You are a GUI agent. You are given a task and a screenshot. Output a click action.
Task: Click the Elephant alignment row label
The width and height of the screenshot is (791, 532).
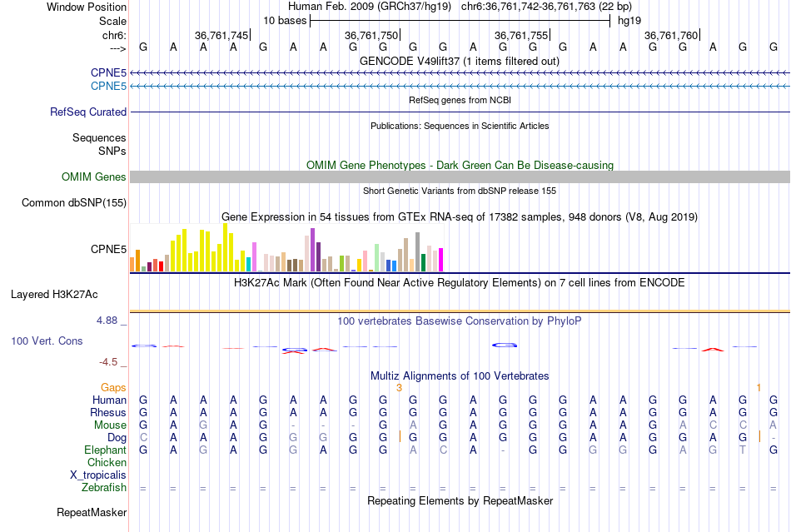[105, 450]
